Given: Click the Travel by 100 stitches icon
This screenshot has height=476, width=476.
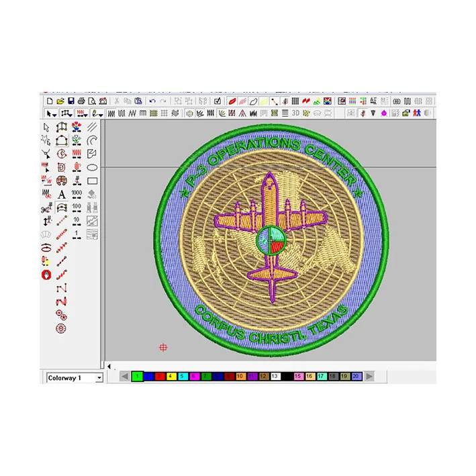Looking at the screenshot, I should click(77, 207).
